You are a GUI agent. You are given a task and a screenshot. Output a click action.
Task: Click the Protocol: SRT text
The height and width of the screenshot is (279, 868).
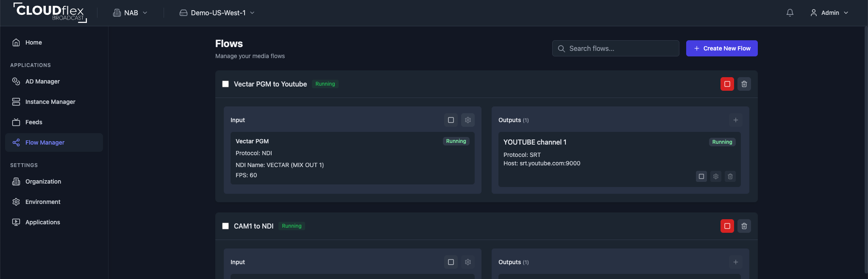522,155
